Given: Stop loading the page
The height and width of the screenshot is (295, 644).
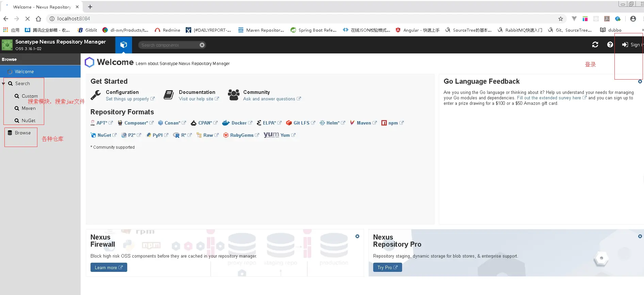Looking at the screenshot, I should coord(28,19).
